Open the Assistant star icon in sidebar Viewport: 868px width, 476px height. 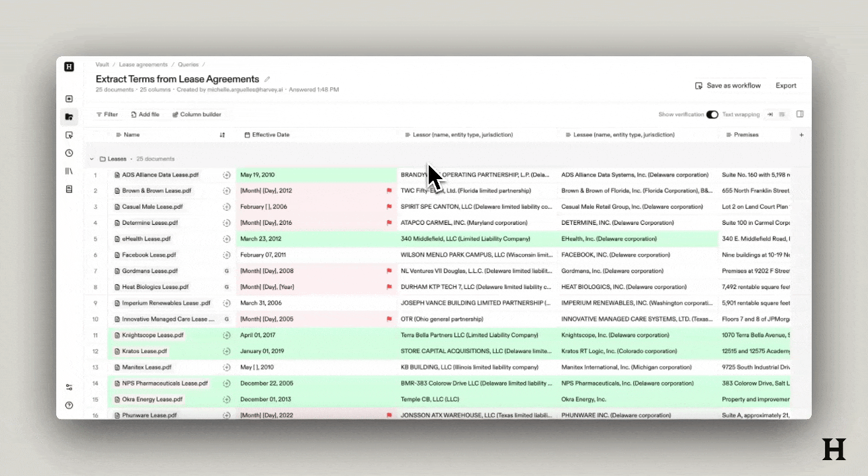pos(69,99)
